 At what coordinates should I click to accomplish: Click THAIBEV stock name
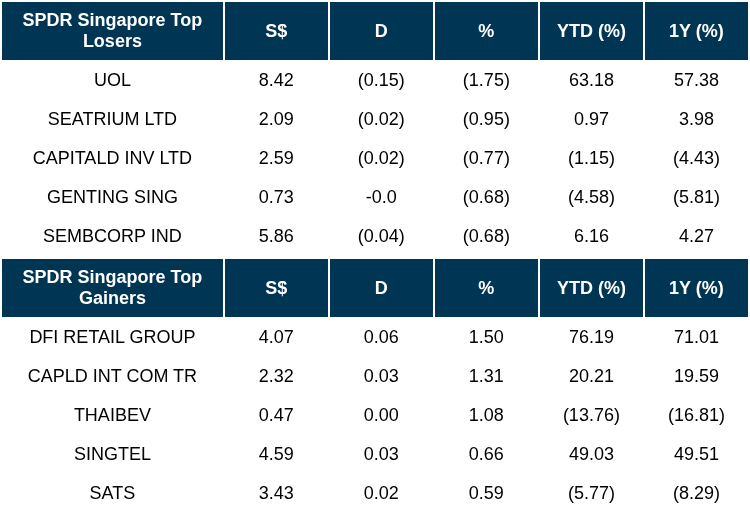112,415
